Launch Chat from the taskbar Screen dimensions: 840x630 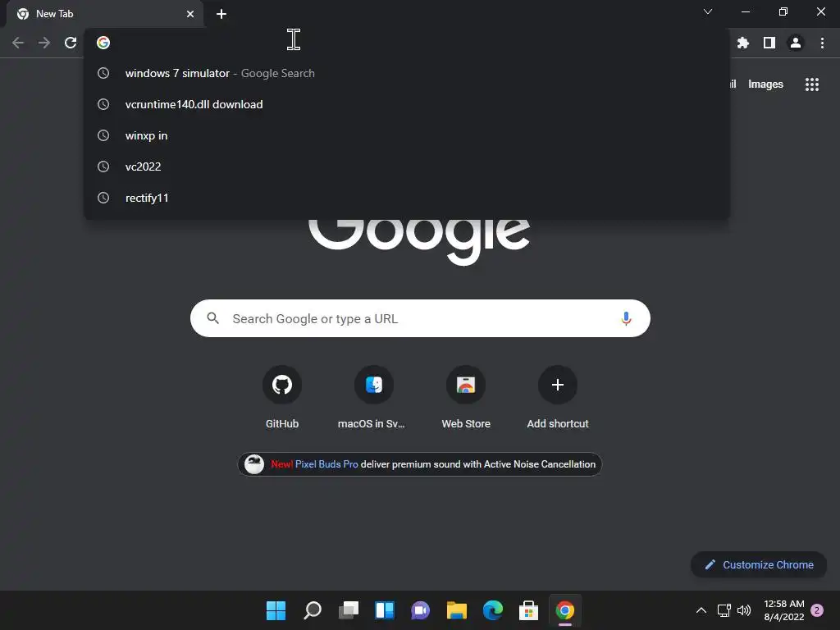click(421, 610)
